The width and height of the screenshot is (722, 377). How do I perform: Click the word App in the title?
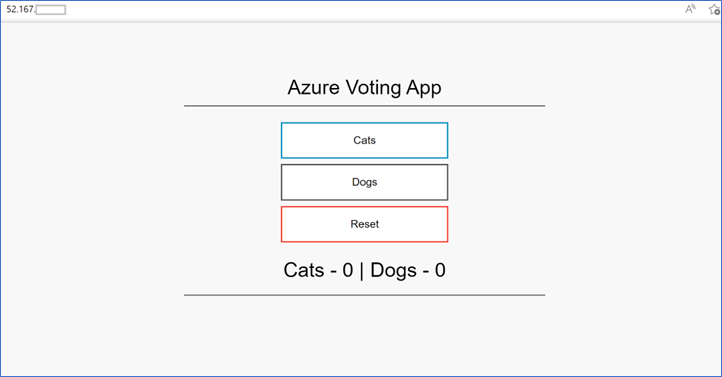point(424,88)
